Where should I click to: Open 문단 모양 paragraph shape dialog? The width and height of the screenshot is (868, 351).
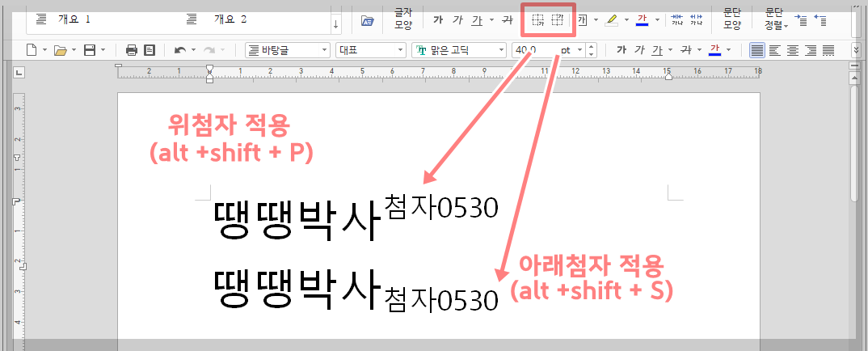[732, 20]
